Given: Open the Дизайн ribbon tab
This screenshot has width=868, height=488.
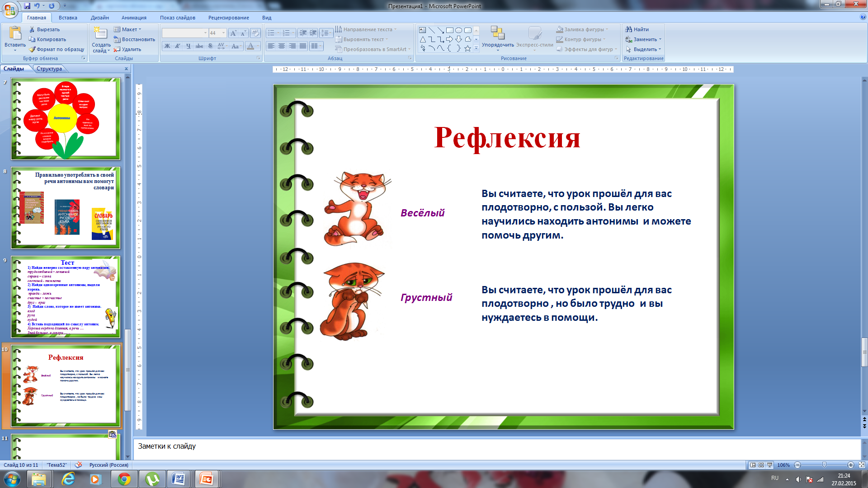Looking at the screenshot, I should click(99, 18).
